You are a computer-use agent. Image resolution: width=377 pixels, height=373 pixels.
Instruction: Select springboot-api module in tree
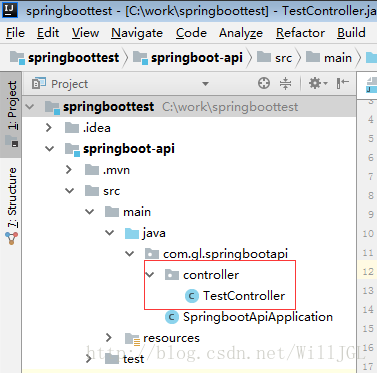(x=189, y=149)
